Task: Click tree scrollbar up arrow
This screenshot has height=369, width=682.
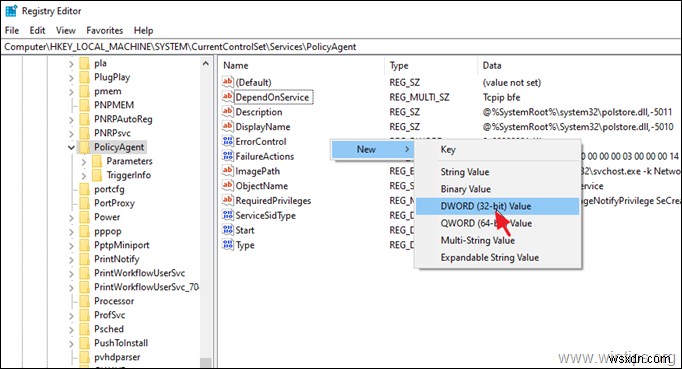Action: [206, 64]
